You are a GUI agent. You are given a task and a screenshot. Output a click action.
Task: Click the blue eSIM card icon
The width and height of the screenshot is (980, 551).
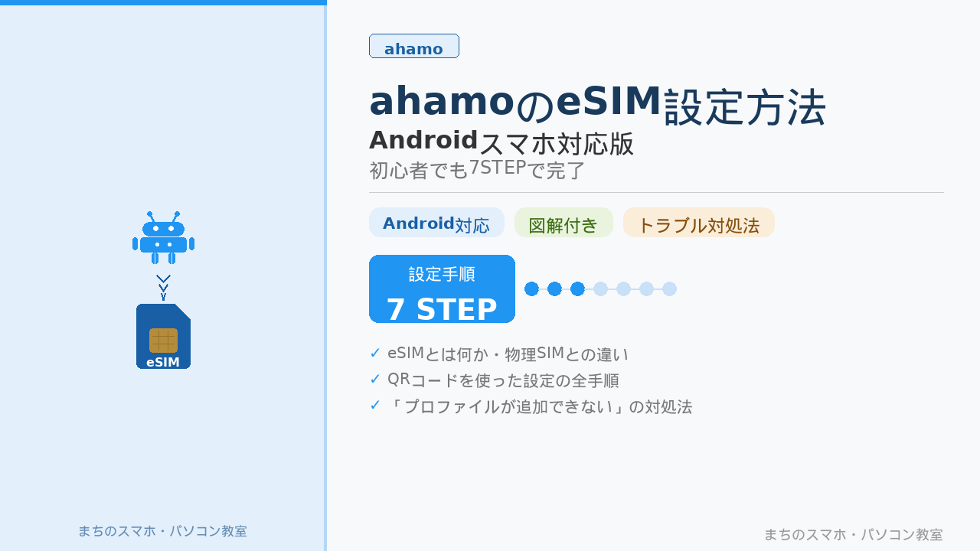(x=163, y=337)
